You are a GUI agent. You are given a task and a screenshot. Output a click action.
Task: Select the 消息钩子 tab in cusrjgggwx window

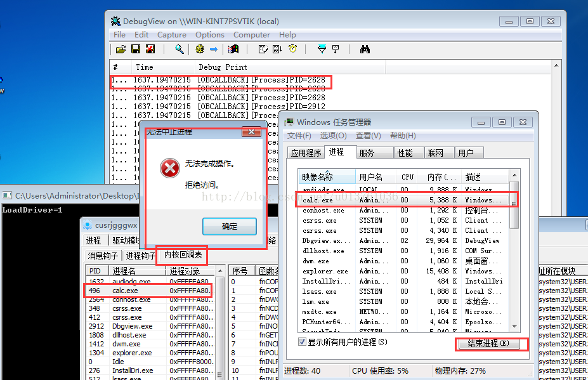[103, 256]
